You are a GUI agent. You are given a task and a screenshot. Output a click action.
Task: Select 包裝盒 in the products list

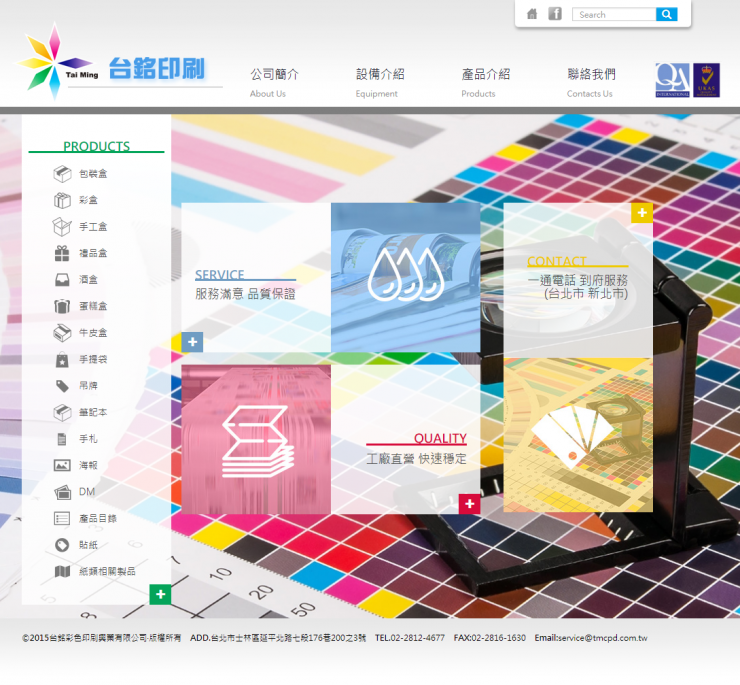point(92,174)
